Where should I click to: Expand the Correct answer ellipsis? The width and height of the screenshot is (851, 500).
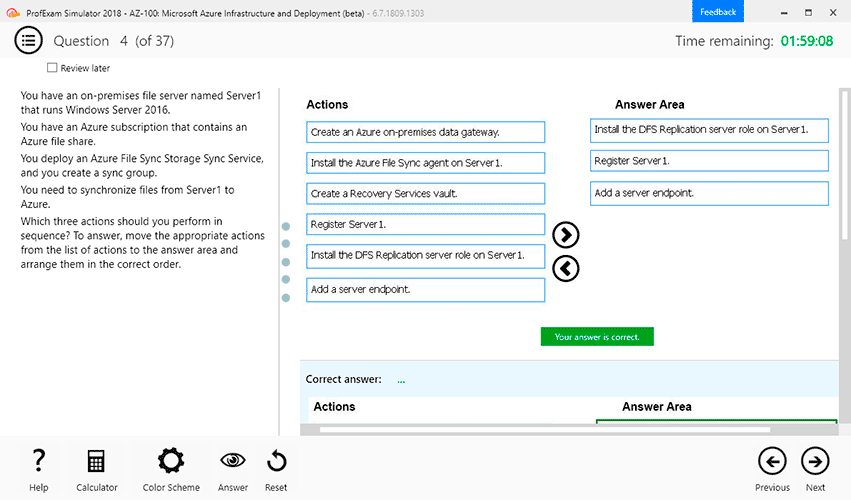(x=401, y=381)
